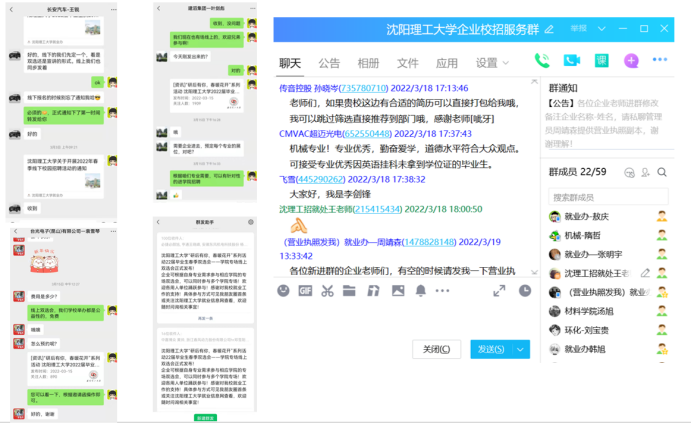Click the green button at bottom of 群发助手 screen

point(205,417)
